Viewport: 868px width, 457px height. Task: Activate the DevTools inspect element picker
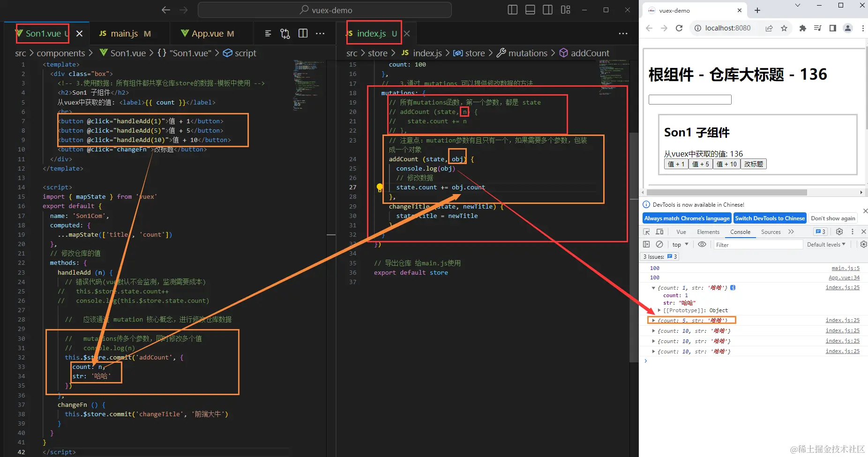[x=646, y=232]
